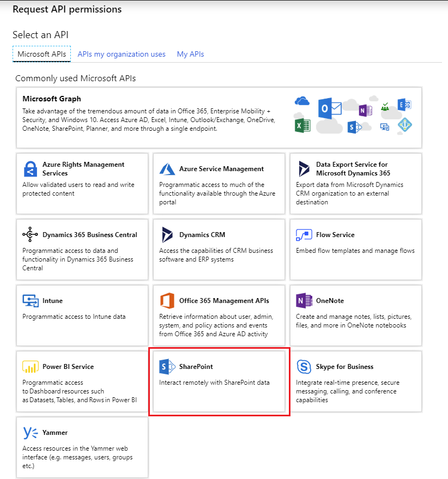This screenshot has width=448, height=479.
Task: Click Skype 'Integrate real-time presence' description
Action: [348, 391]
